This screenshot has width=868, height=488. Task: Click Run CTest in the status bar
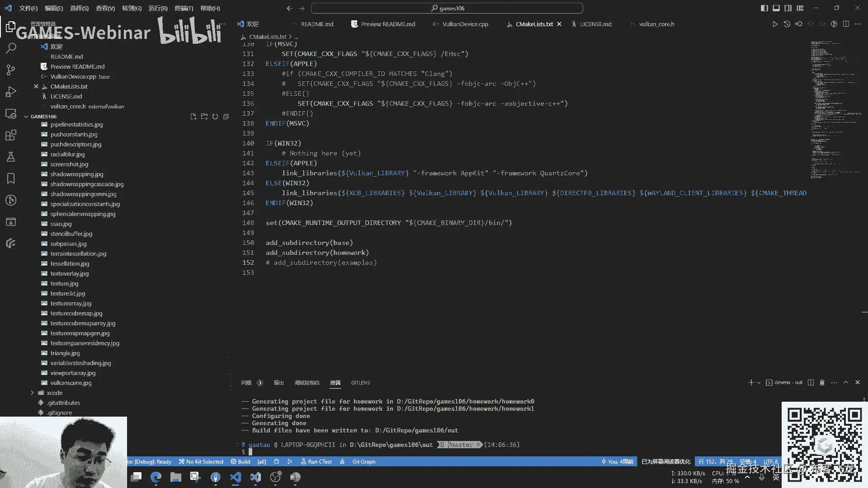316,462
